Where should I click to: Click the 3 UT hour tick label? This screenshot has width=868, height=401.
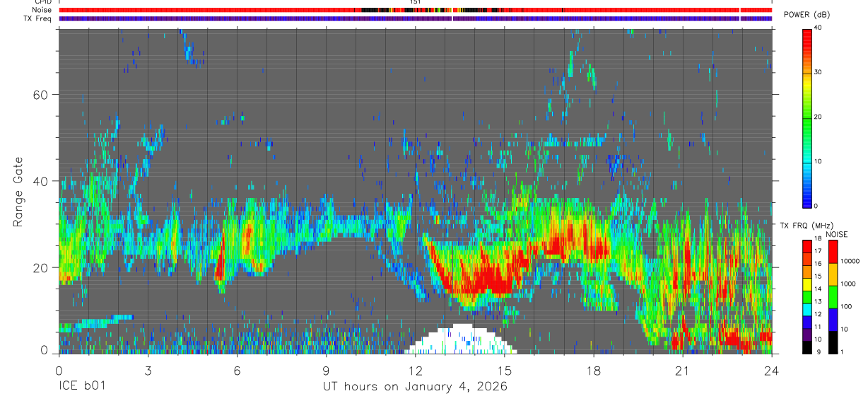(x=148, y=370)
